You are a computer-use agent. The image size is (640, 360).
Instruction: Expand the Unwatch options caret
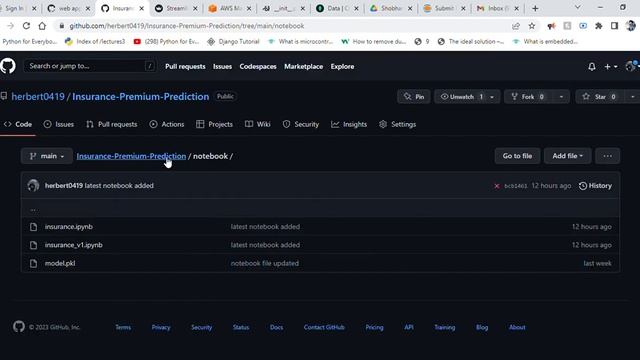click(x=492, y=97)
